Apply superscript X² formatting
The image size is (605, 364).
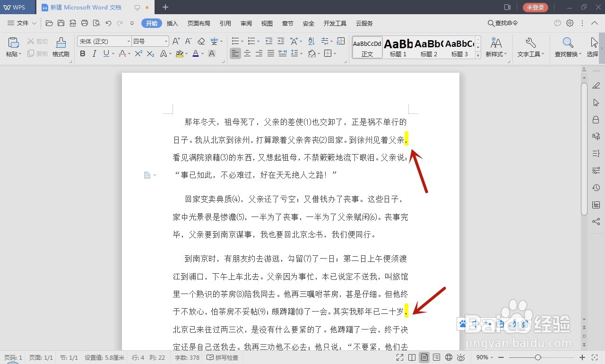point(138,54)
